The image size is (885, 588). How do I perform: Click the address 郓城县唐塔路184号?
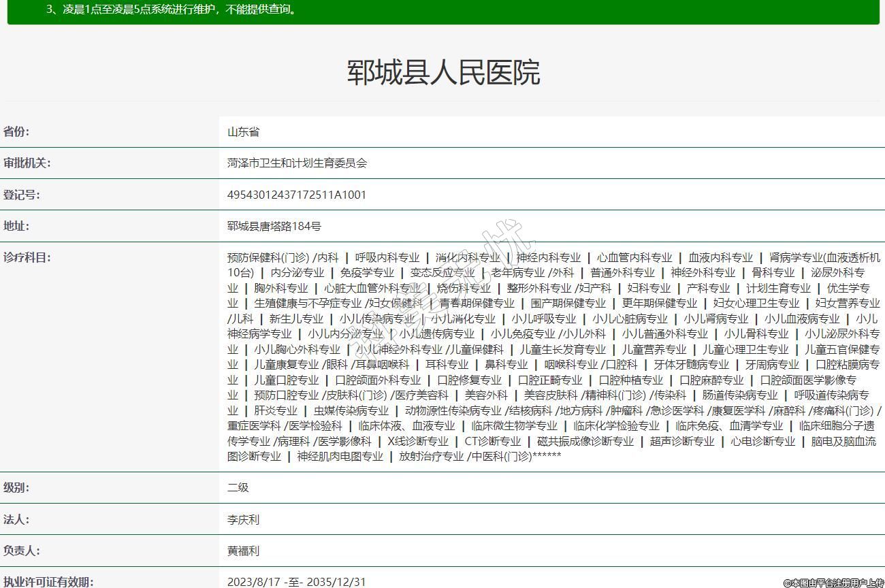[274, 226]
